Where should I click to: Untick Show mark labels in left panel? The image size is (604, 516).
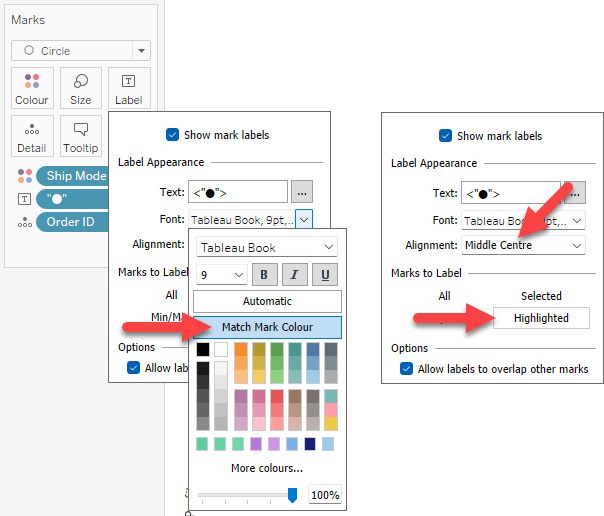[172, 135]
